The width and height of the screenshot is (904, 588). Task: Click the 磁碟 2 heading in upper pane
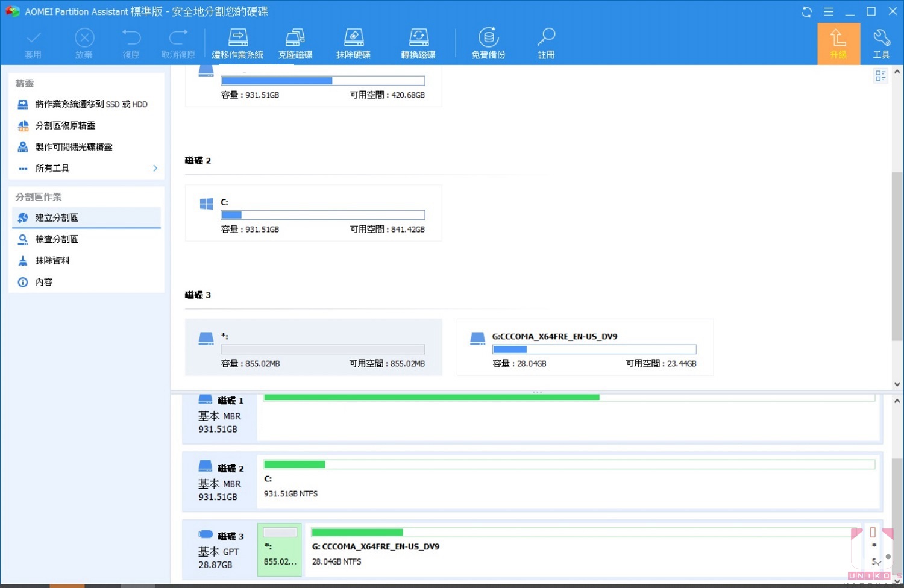(x=198, y=161)
